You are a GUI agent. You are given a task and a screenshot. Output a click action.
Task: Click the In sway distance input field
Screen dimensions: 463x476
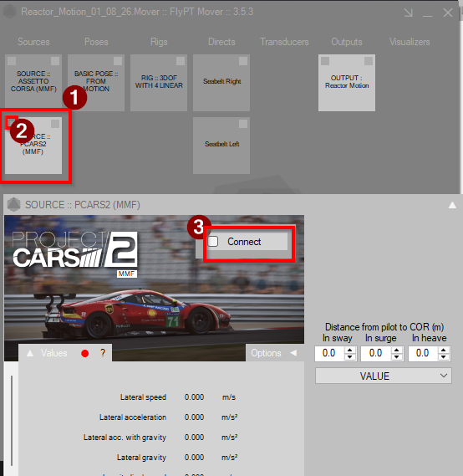[x=329, y=353]
